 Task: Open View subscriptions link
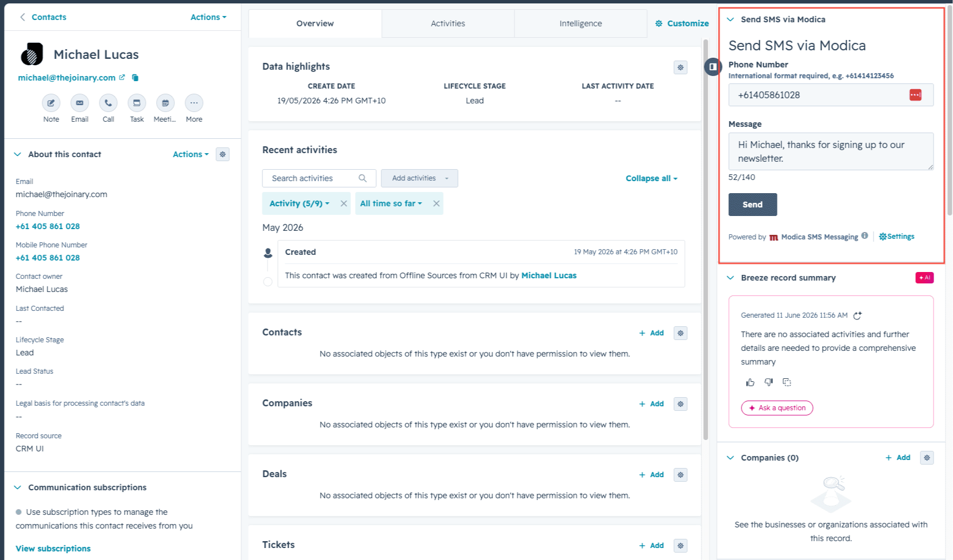tap(53, 549)
